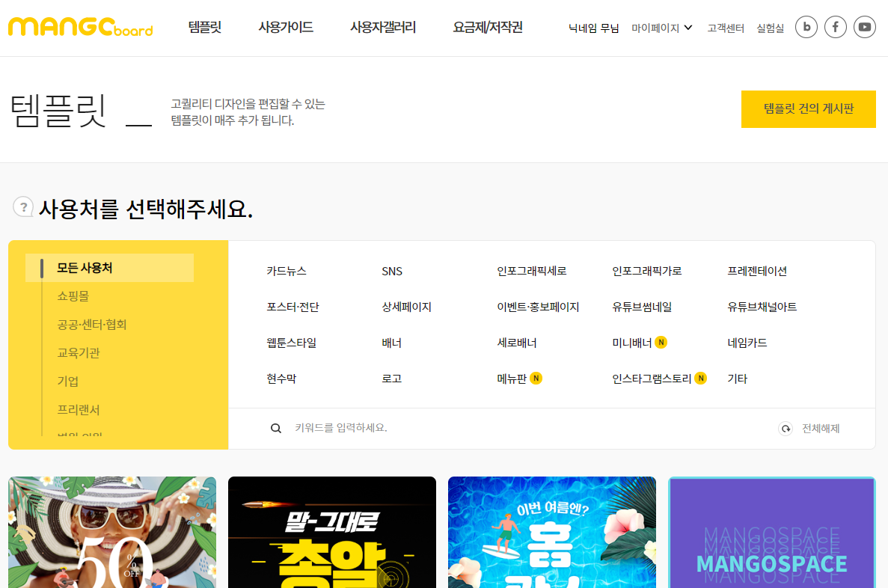Viewport: 888px width, 588px height.
Task: Choose the 웹툰스타일 category
Action: (292, 343)
